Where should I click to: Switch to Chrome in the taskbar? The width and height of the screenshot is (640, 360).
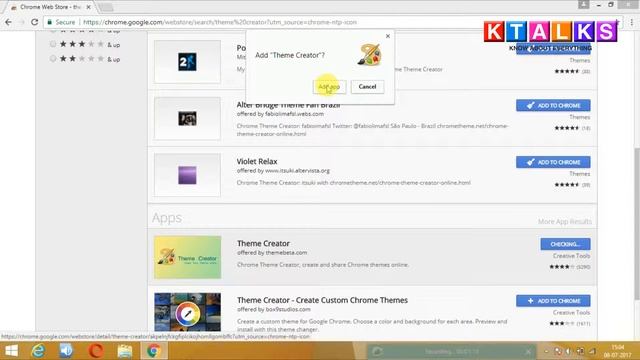154,351
